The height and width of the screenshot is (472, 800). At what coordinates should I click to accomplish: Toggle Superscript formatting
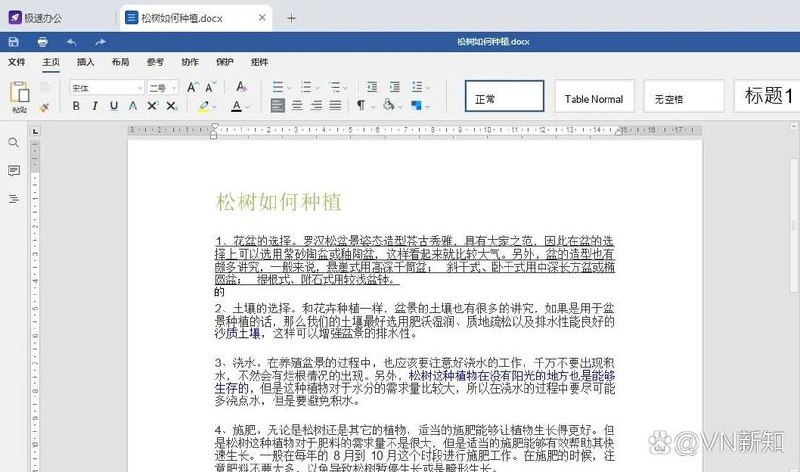(x=152, y=106)
